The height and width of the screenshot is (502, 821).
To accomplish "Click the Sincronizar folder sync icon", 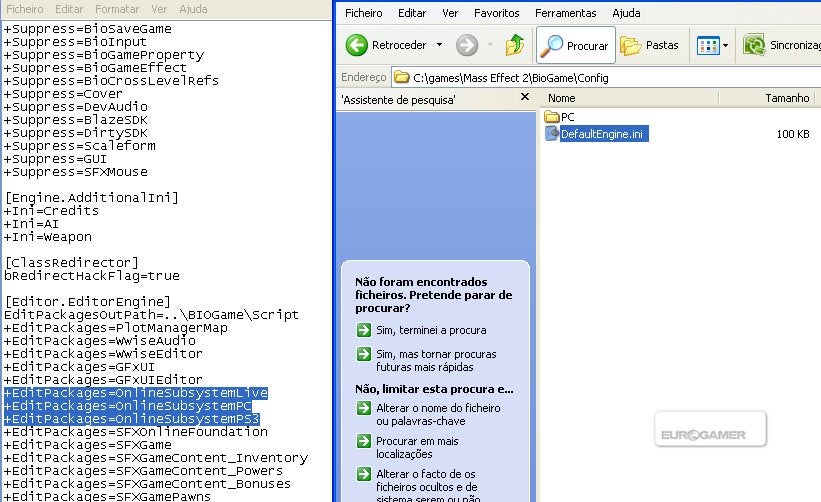I will [x=754, y=45].
